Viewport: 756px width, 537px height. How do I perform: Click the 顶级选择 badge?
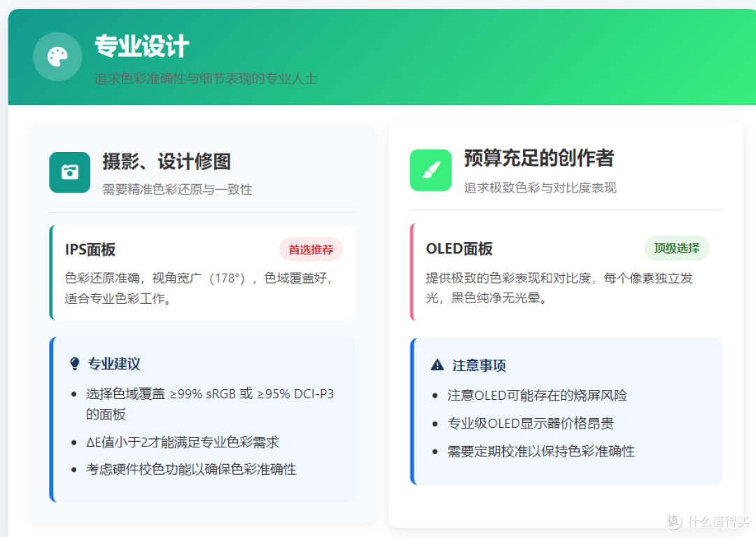(x=676, y=249)
